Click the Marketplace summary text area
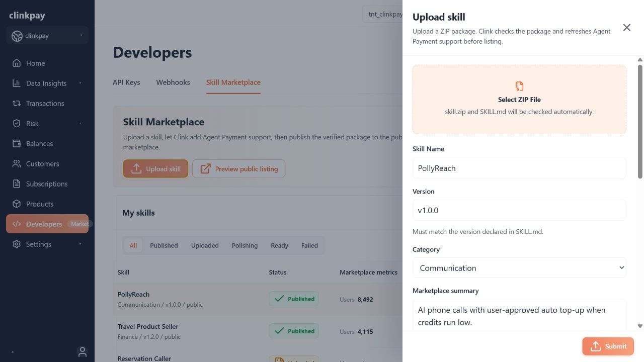The height and width of the screenshot is (362, 644). (x=519, y=315)
